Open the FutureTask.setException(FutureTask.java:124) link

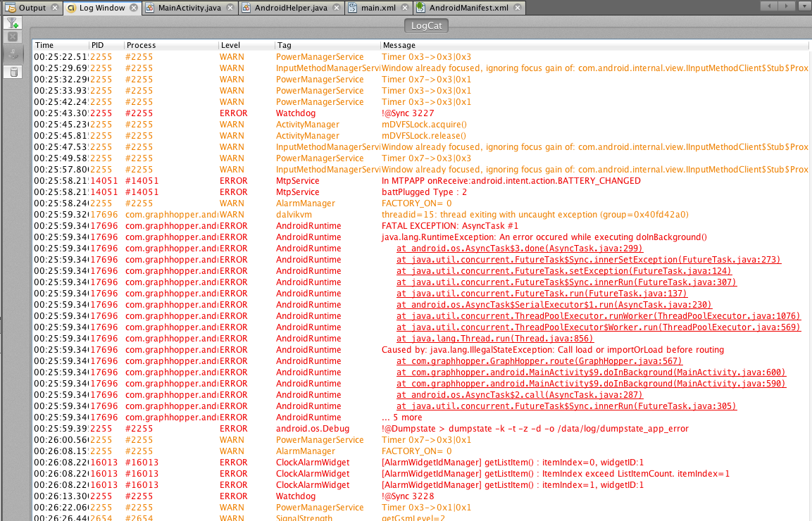tap(564, 271)
